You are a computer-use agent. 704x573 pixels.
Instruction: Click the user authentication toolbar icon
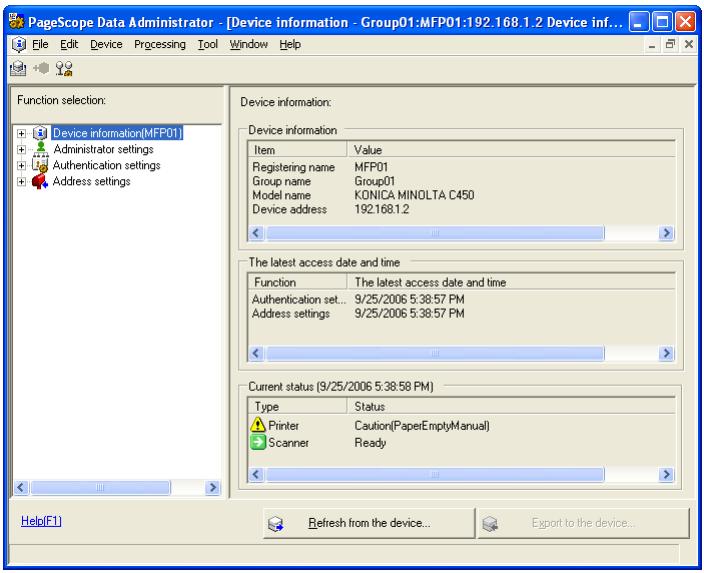64,69
